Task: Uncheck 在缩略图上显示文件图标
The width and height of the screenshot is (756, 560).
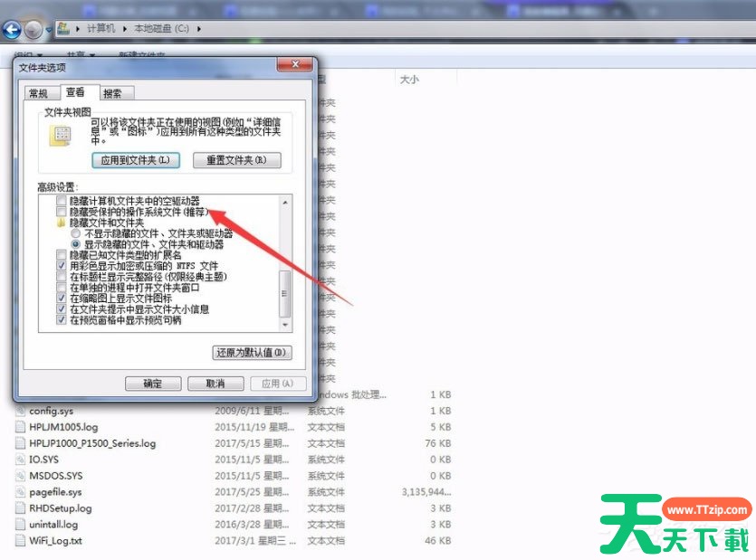Action: coord(62,299)
